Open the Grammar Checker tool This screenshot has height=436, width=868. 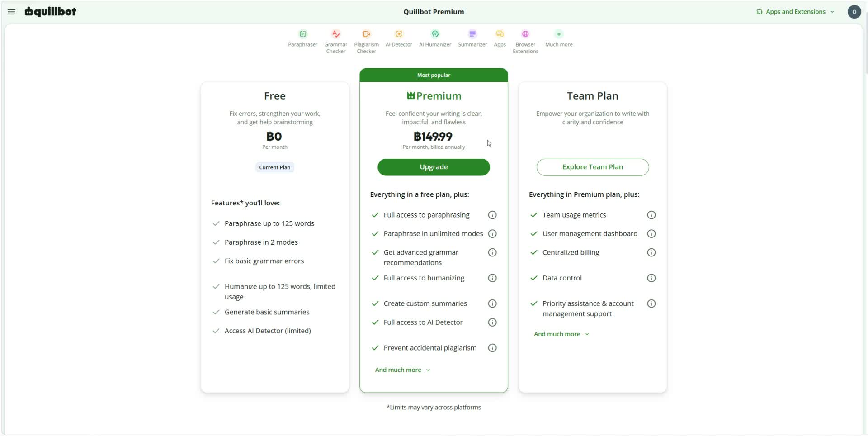[x=336, y=42]
